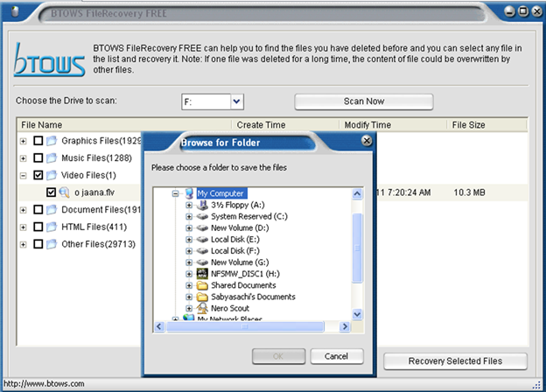Click the 3½ Floppy (A:) drive icon
Image resolution: width=546 pixels, height=392 pixels.
[202, 205]
